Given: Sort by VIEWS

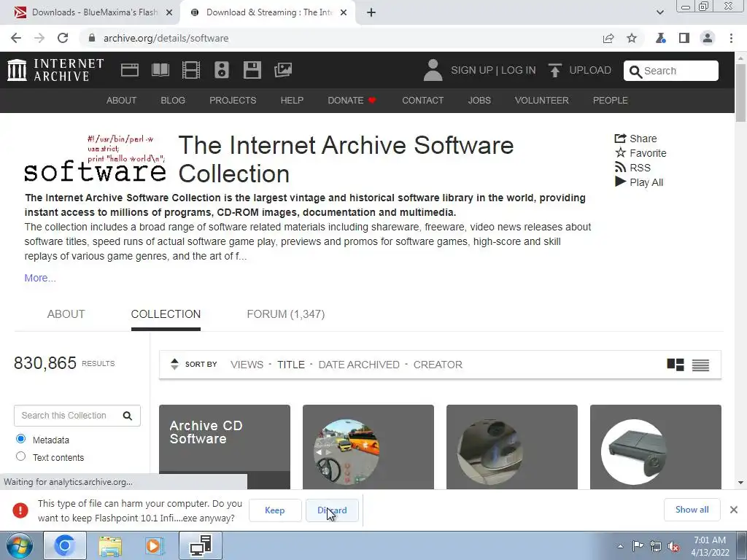Looking at the screenshot, I should pyautogui.click(x=247, y=365).
